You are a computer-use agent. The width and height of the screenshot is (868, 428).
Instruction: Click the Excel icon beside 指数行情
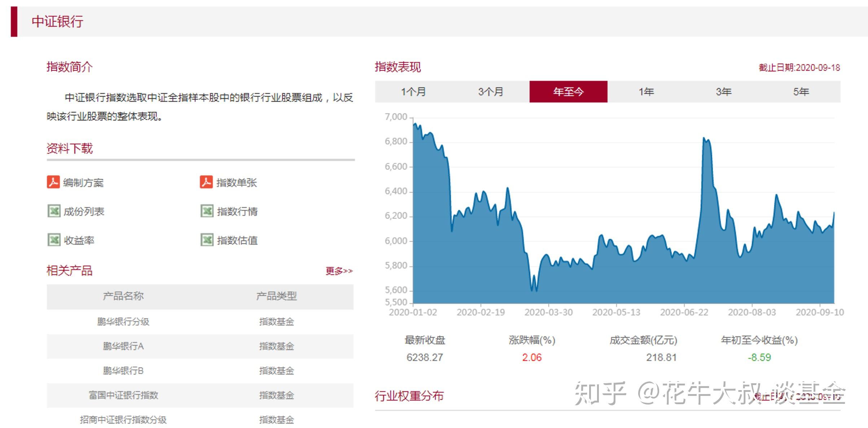tap(207, 211)
